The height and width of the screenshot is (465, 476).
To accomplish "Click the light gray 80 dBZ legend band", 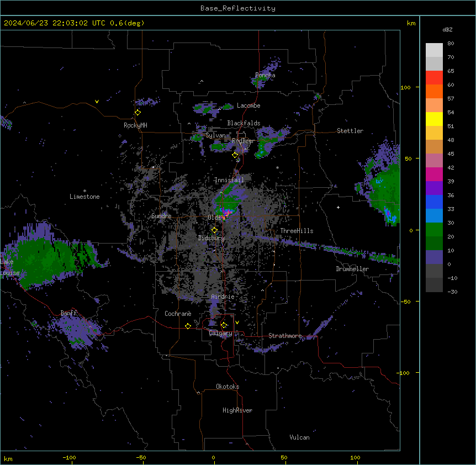I will tap(434, 50).
